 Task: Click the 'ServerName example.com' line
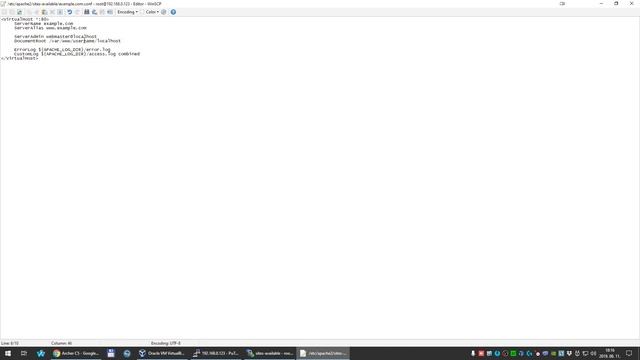click(44, 24)
